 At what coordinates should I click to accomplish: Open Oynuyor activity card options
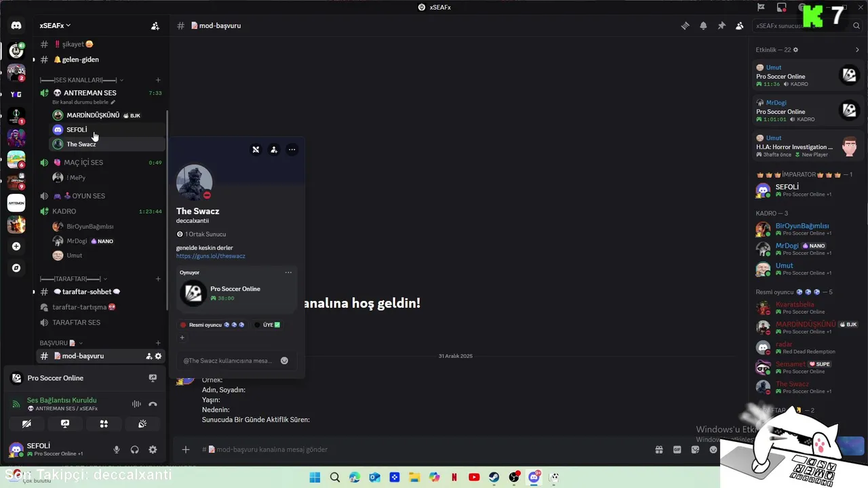coord(288,272)
